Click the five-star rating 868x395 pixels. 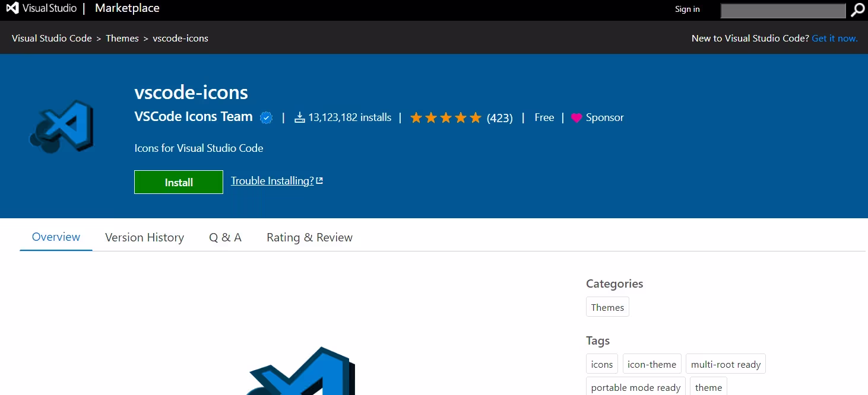[446, 118]
